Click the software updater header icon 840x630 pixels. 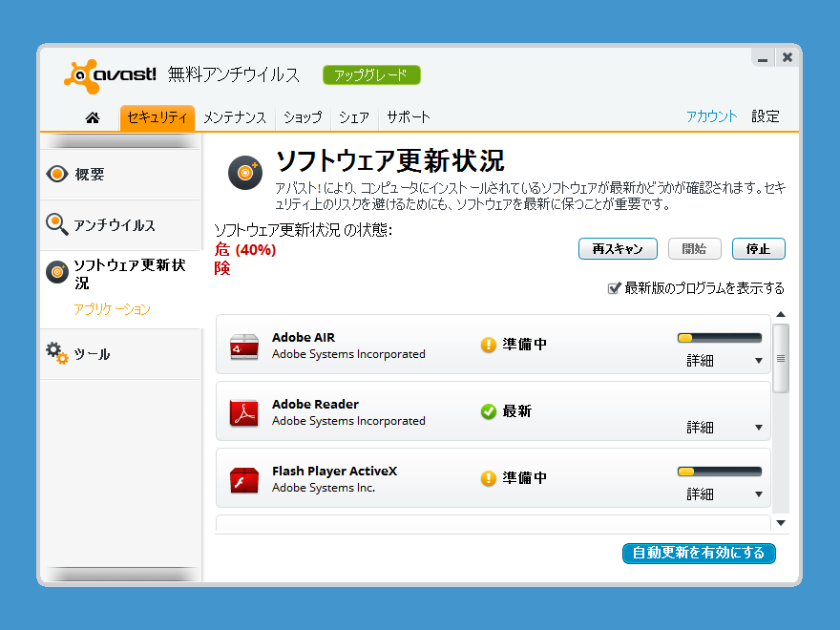(x=245, y=173)
